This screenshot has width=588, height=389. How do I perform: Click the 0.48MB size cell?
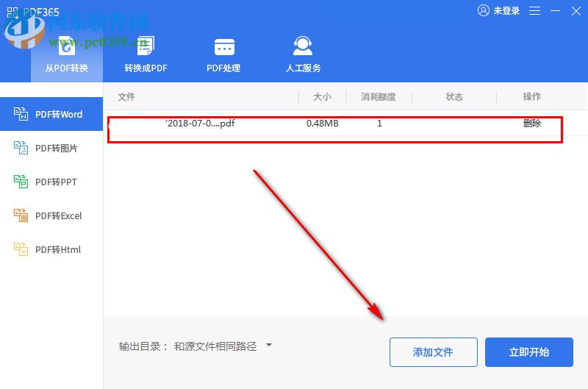(x=323, y=124)
